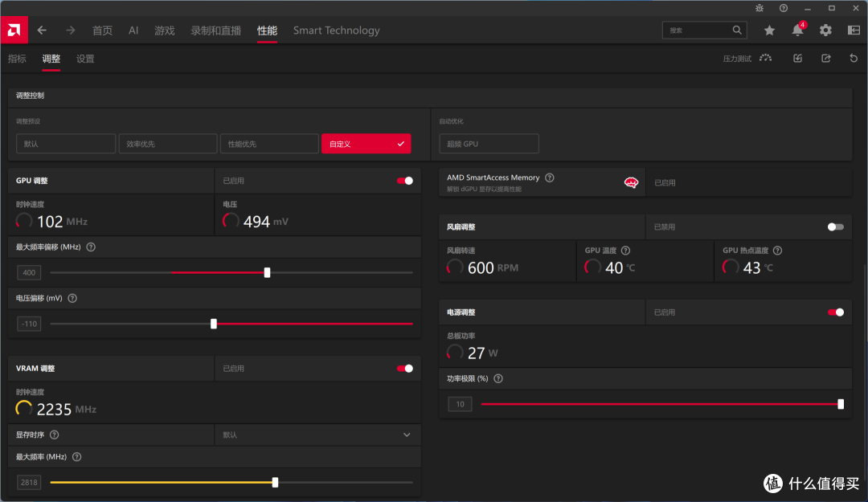Click the AMD logo home icon
Screen dimensions: 868x502
click(x=14, y=30)
